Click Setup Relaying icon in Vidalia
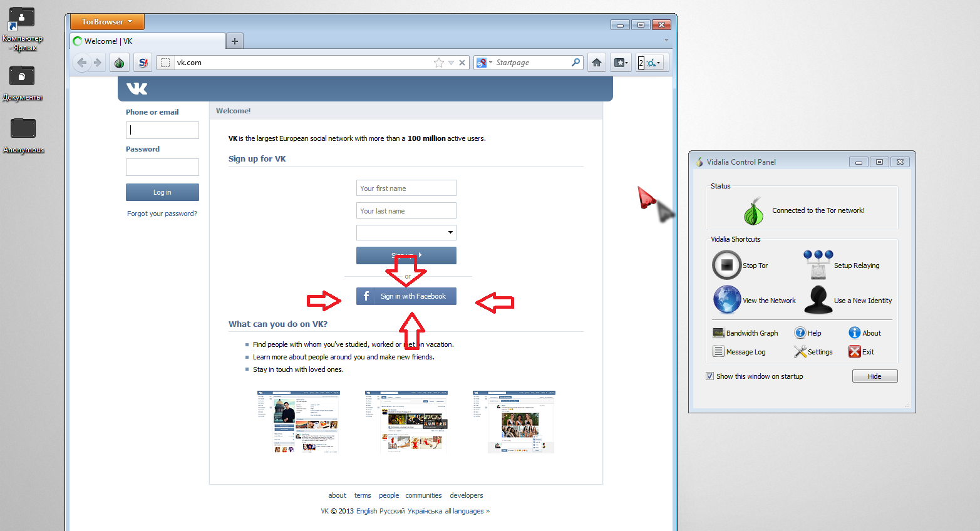This screenshot has height=531, width=980. (x=818, y=265)
